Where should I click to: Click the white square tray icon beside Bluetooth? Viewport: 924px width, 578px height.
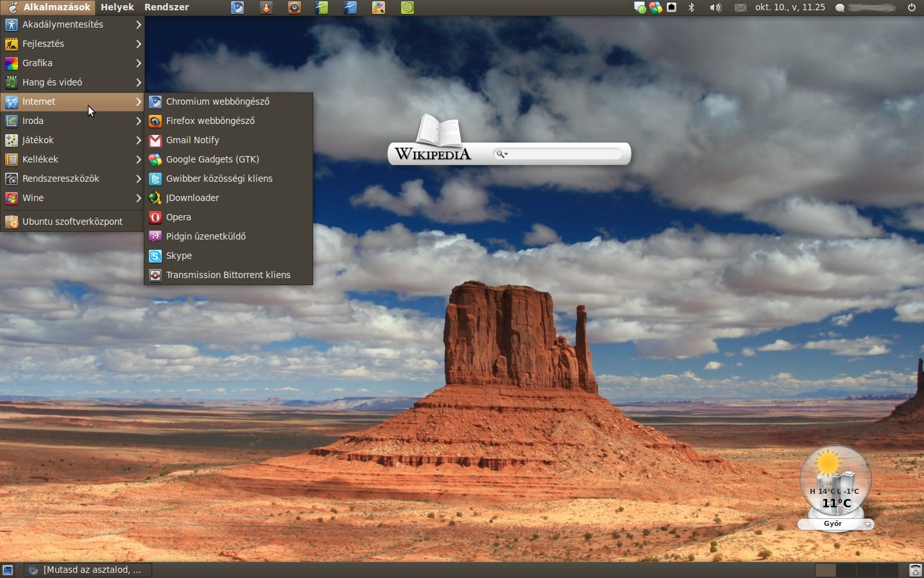671,8
